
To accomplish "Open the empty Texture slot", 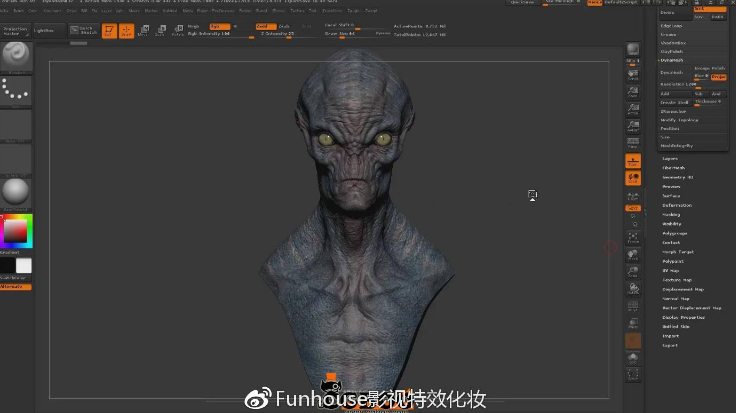I will click(16, 160).
